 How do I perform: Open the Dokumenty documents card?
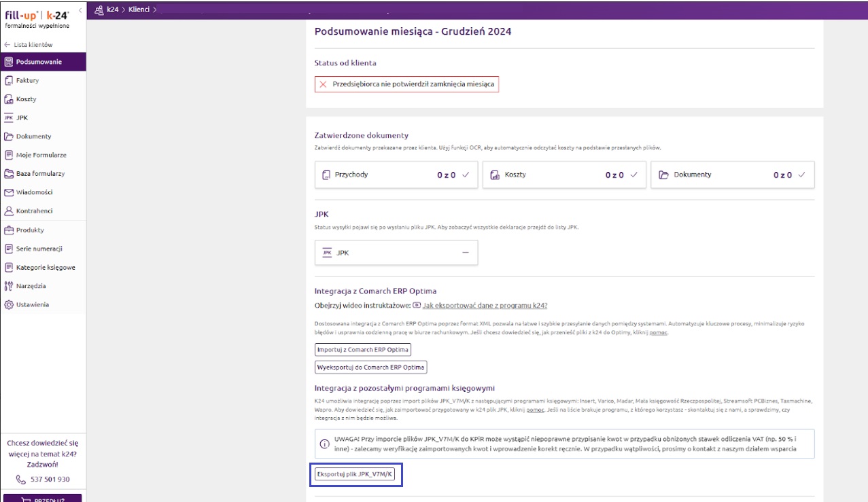pos(733,175)
